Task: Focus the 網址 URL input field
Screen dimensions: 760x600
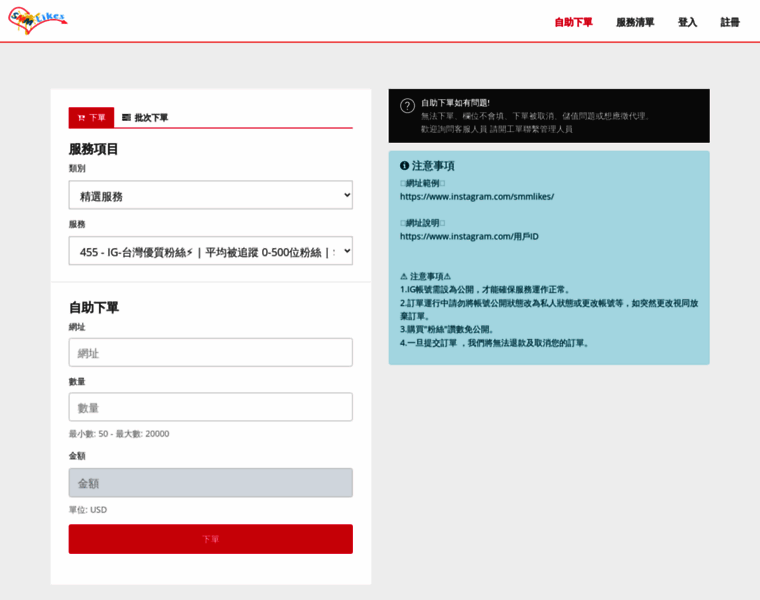Action: 210,353
